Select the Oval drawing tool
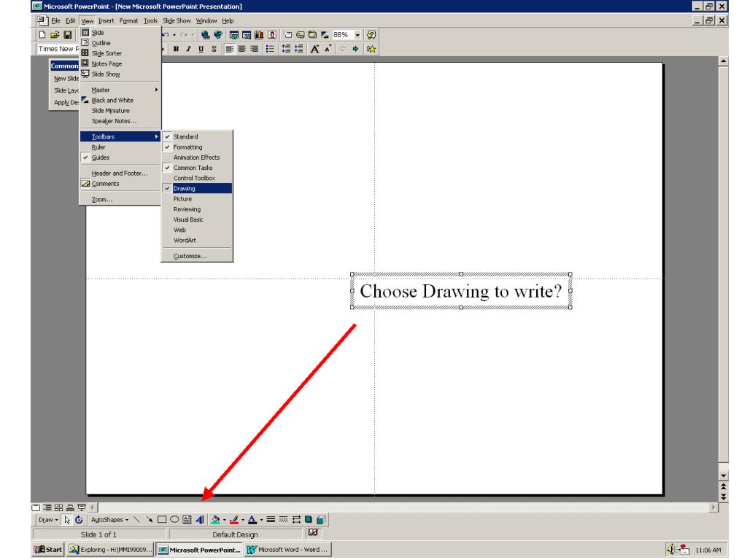 (x=174, y=520)
